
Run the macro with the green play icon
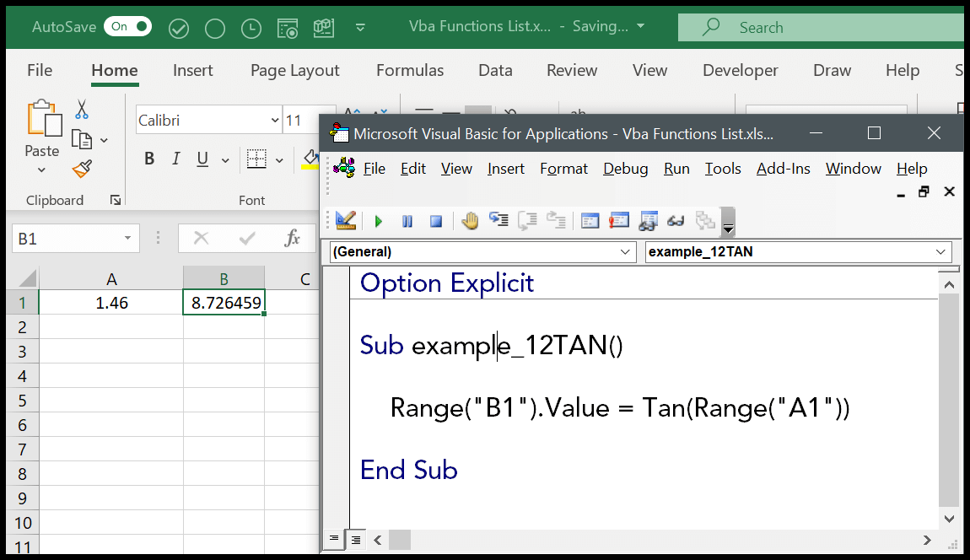[379, 221]
